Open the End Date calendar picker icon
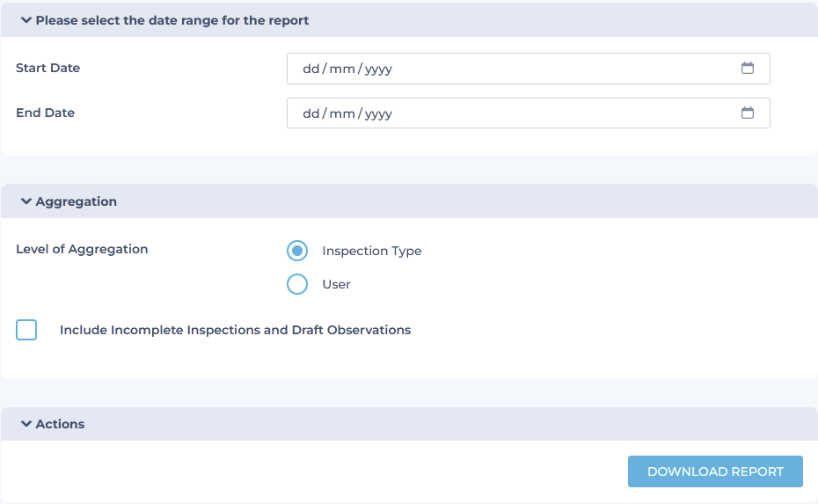This screenshot has width=818, height=504. (747, 113)
